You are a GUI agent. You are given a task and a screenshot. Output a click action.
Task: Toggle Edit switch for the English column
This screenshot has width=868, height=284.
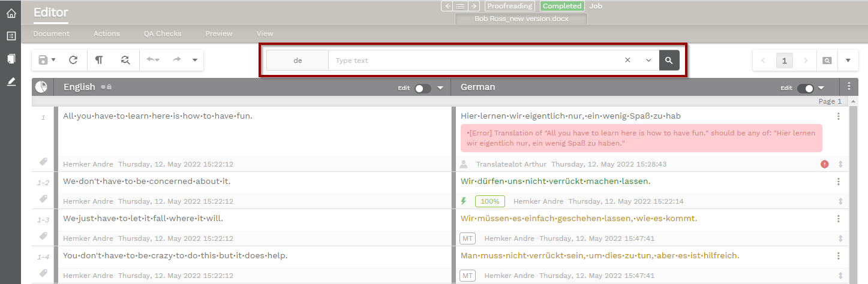click(x=422, y=88)
